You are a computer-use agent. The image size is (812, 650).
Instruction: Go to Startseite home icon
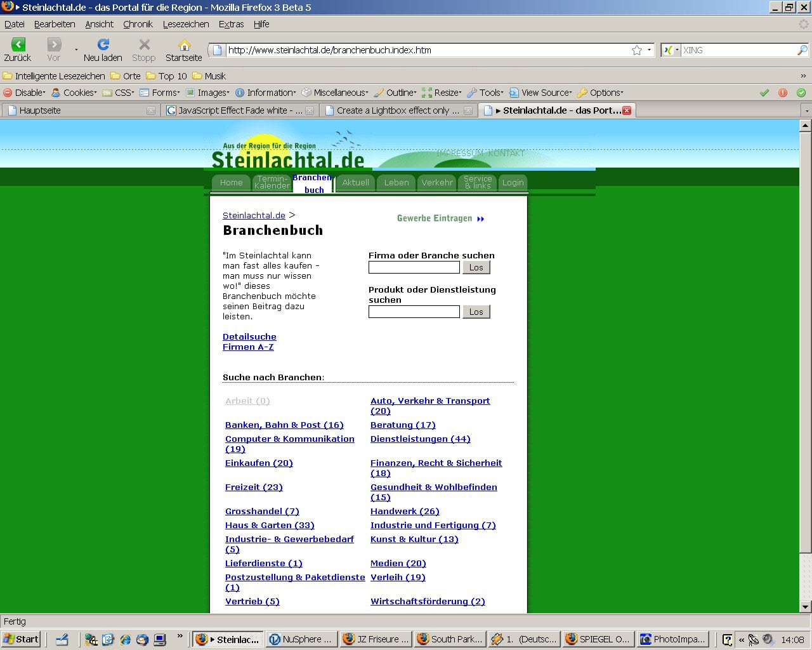coord(184,44)
